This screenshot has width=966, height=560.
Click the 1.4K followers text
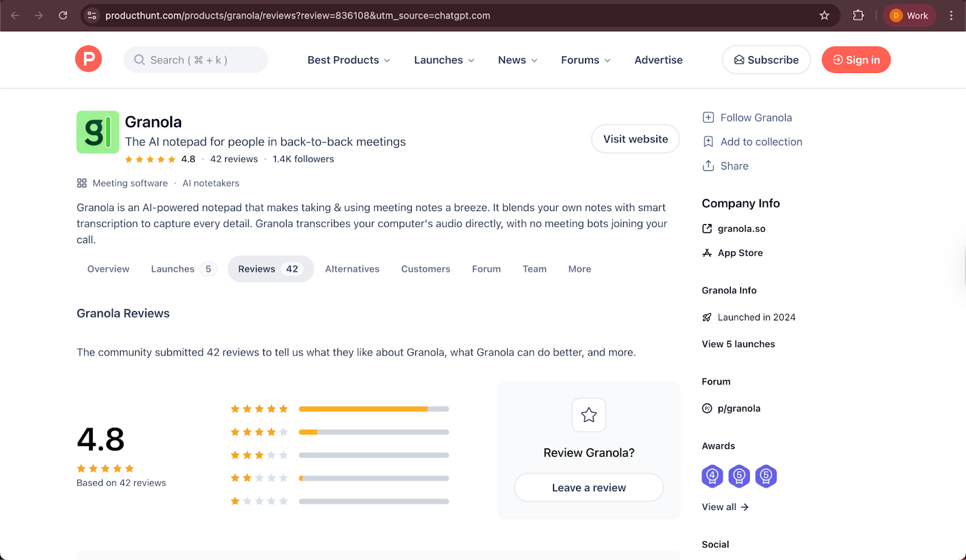[x=303, y=159]
